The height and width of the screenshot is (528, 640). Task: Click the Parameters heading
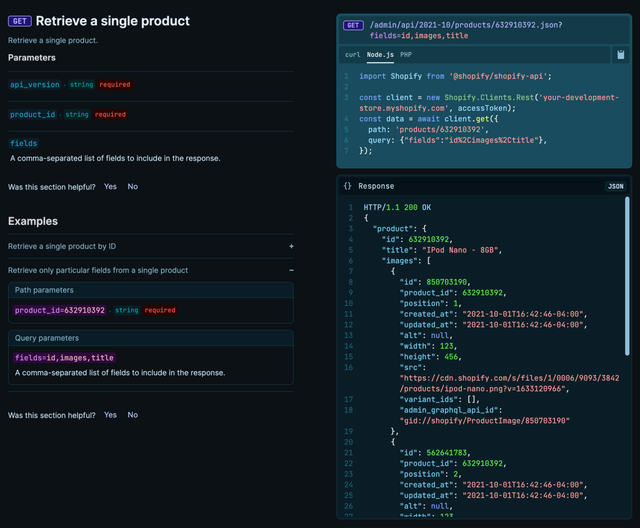[x=32, y=58]
